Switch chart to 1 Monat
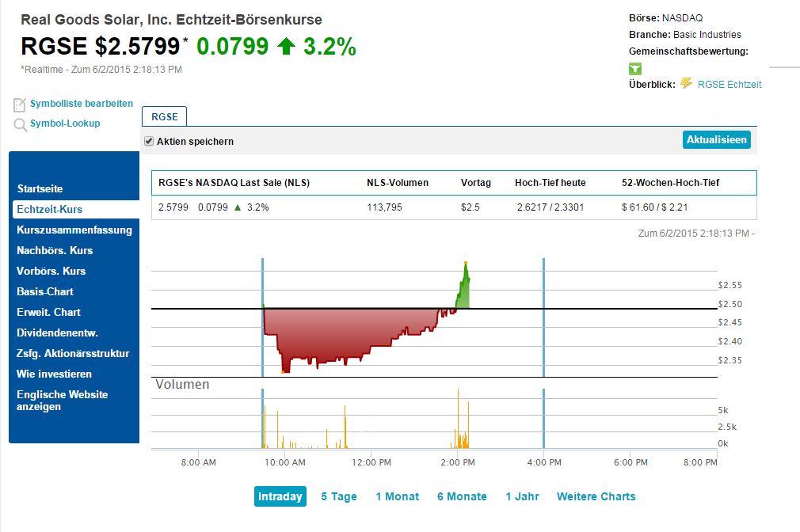This screenshot has height=532, width=800. click(x=397, y=496)
